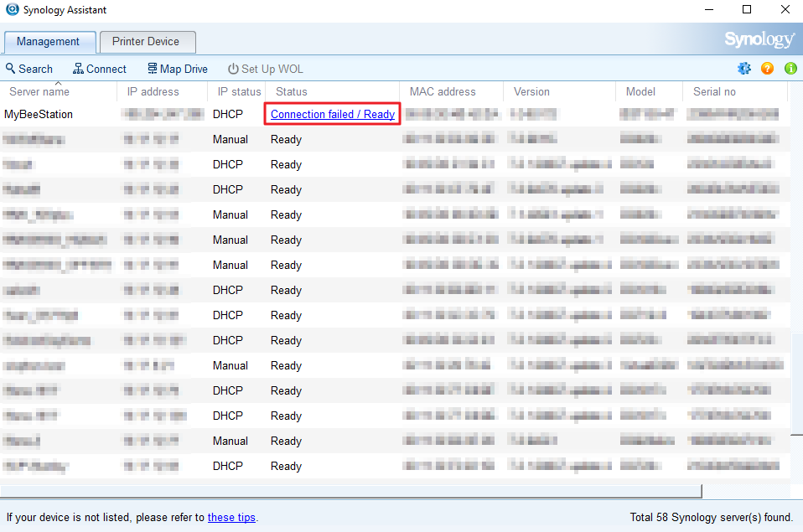Open About via the green info icon
Image resolution: width=803 pixels, height=532 pixels.
(x=790, y=68)
